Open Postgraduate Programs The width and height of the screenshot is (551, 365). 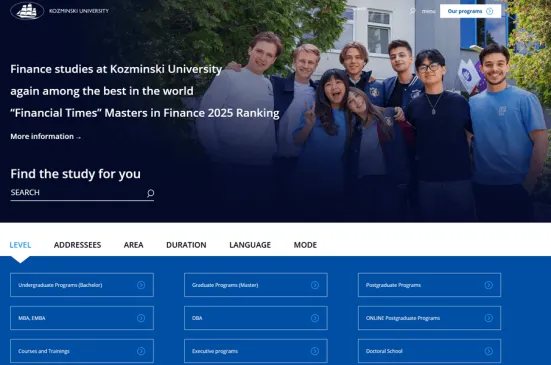pos(429,285)
